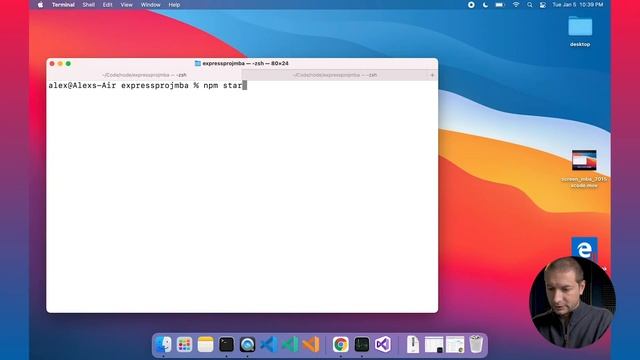Viewport: 640px width, 360px height.
Task: Click the battery status icon
Action: pos(500,5)
